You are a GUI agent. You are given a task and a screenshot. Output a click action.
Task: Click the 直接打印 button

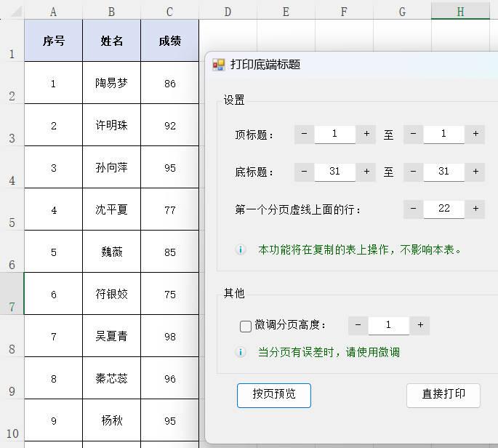point(443,395)
